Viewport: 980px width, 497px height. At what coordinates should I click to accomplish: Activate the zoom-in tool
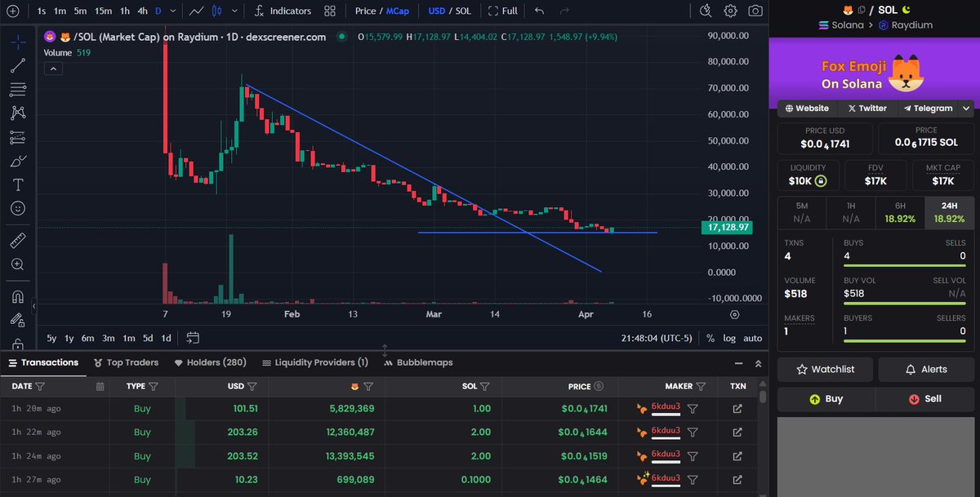click(17, 264)
